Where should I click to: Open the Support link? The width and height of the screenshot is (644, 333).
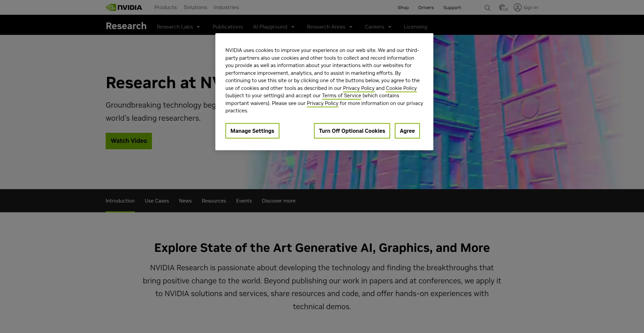pos(452,7)
